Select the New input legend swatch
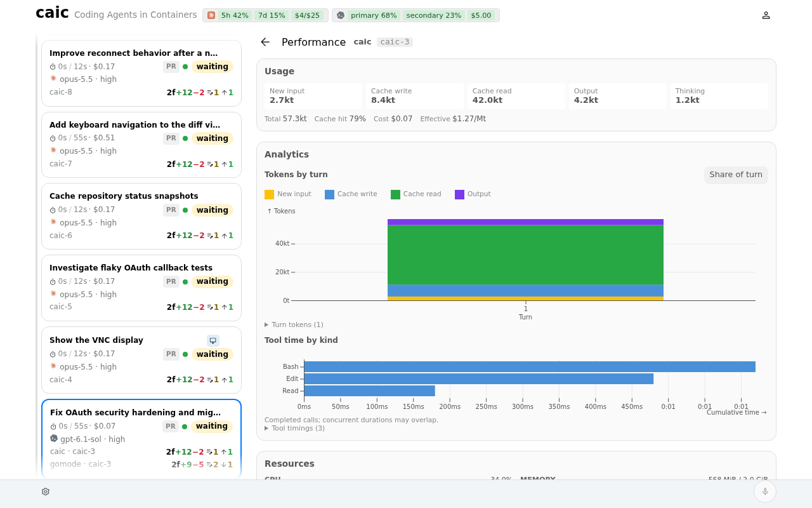The height and width of the screenshot is (508, 812). (x=269, y=194)
